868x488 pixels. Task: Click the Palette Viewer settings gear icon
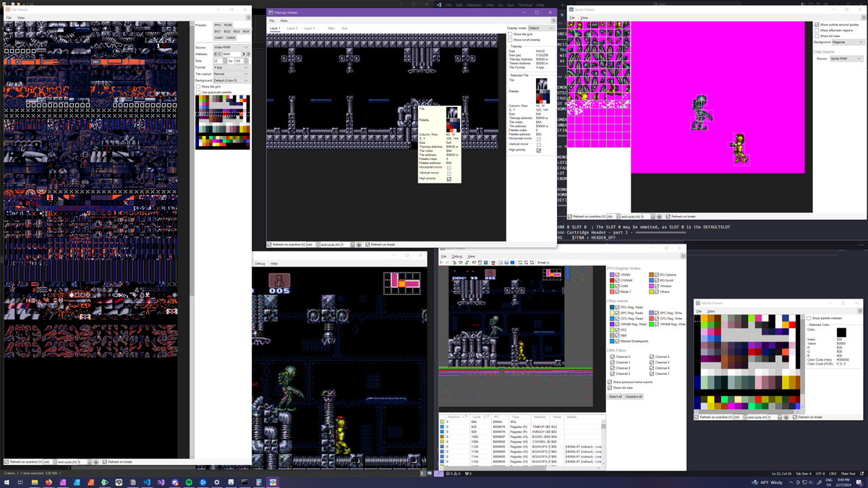pyautogui.click(x=859, y=310)
